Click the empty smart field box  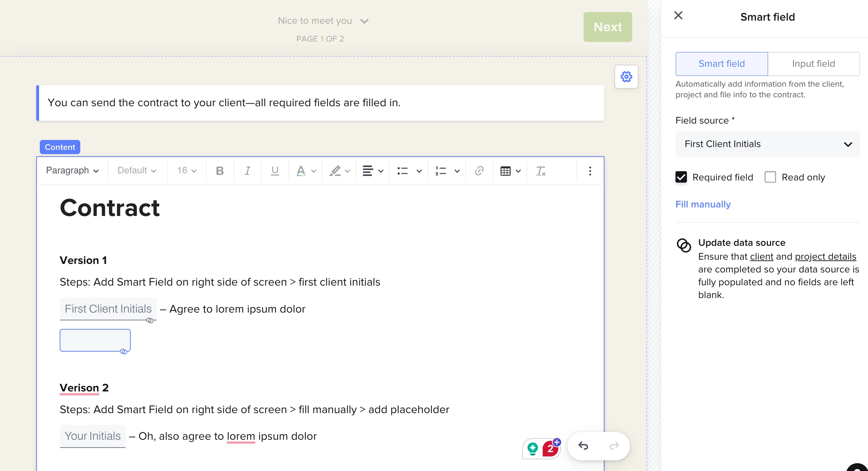click(95, 340)
